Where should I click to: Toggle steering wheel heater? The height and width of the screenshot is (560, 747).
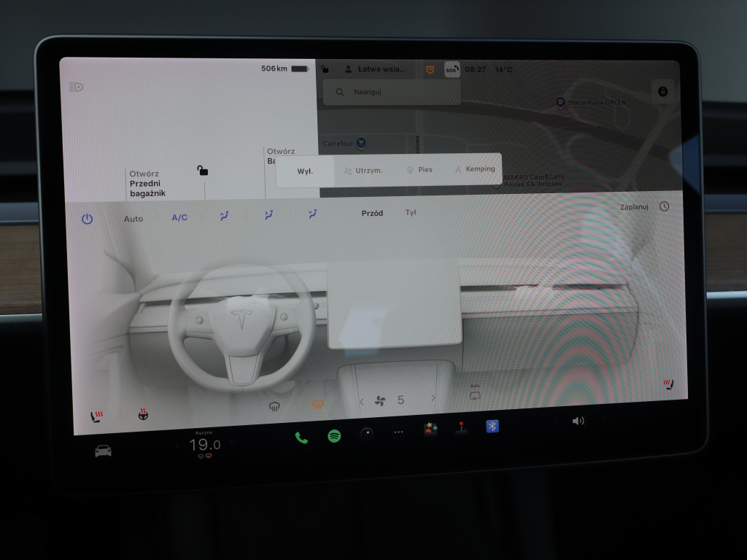[143, 414]
